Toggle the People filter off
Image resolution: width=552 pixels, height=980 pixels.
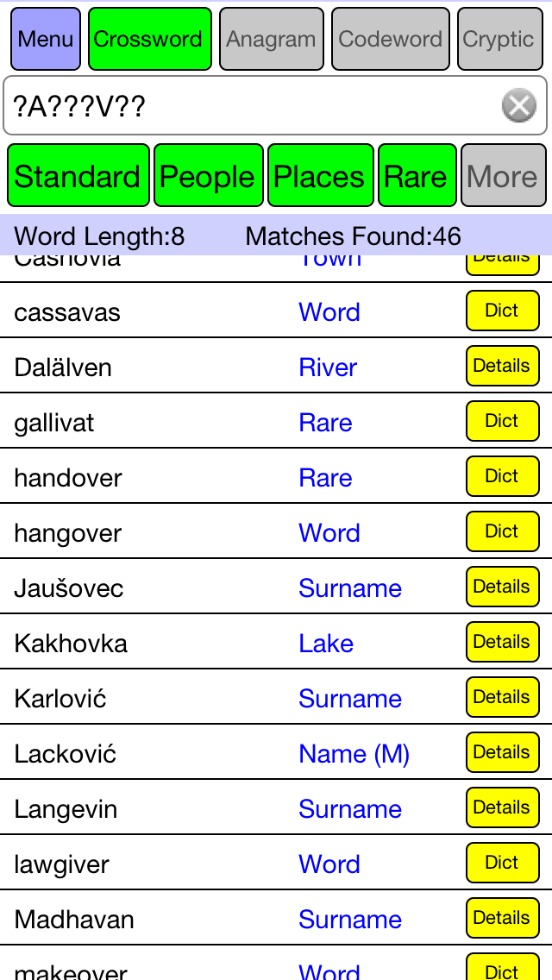point(208,175)
